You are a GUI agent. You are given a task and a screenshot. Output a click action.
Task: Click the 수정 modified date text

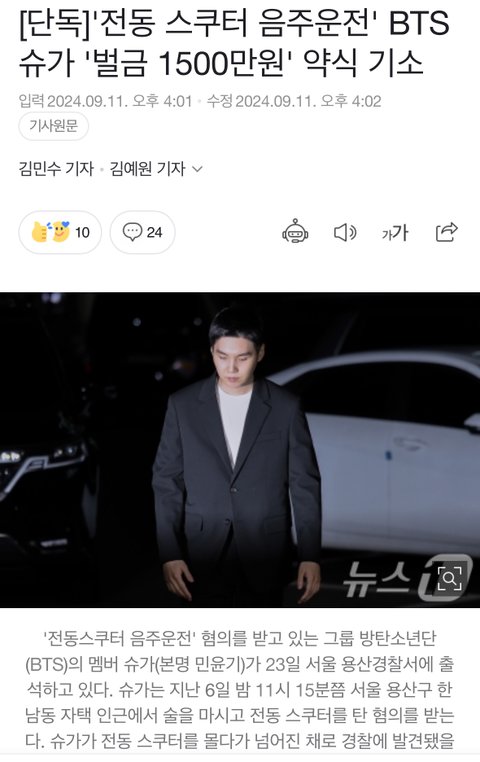(294, 101)
